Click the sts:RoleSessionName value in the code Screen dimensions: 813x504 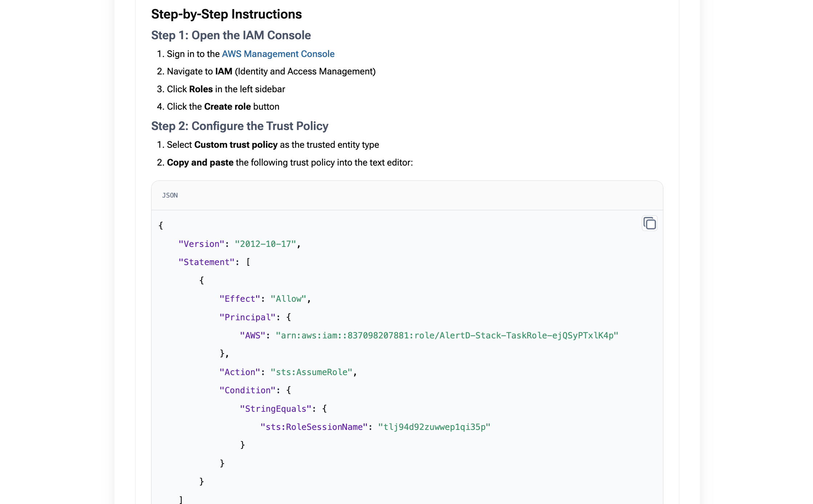coord(434,427)
